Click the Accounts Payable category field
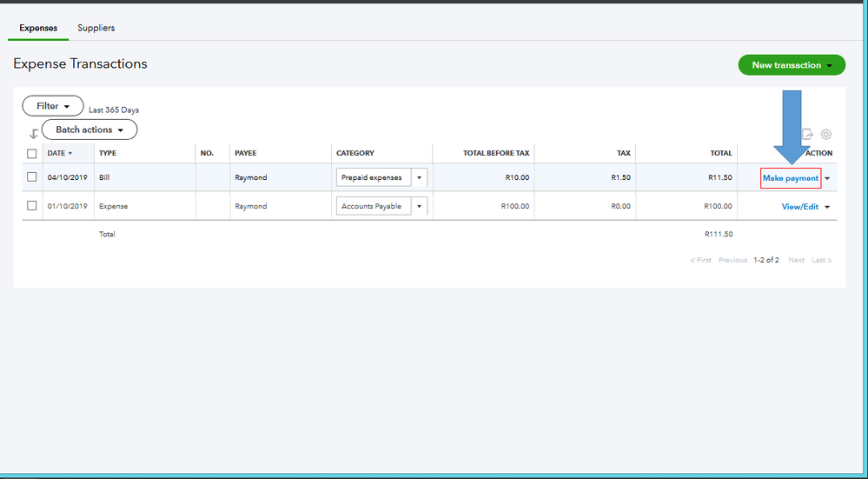 [374, 206]
